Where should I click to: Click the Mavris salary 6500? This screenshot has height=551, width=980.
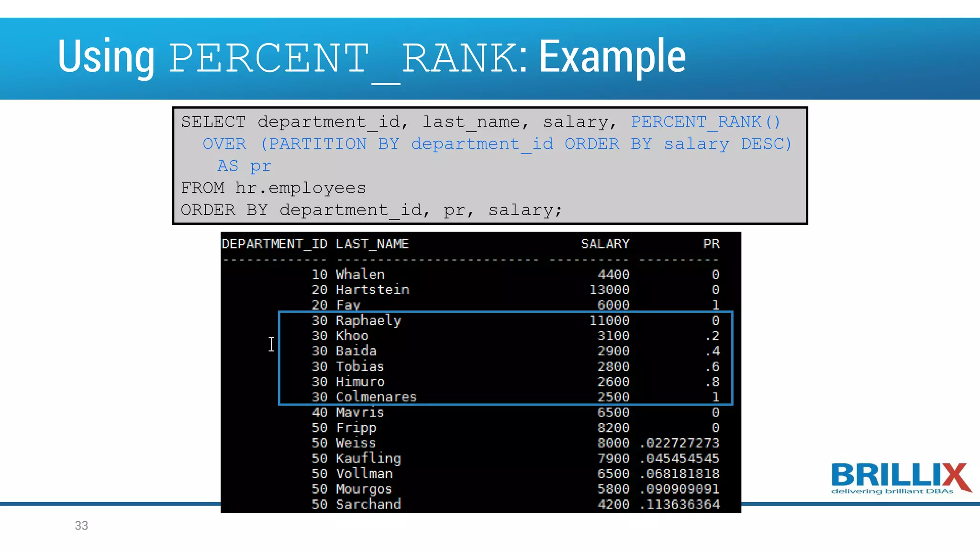613,412
